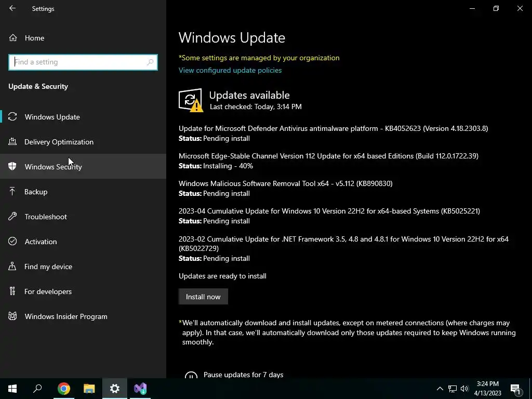This screenshot has height=399, width=532.
Task: Switch to Settings gear on taskbar
Action: click(x=115, y=389)
